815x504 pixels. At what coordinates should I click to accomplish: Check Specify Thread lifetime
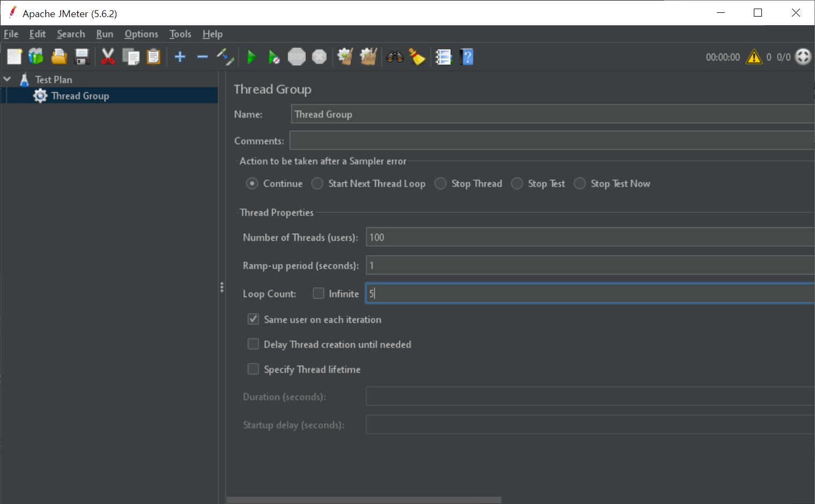(x=253, y=369)
